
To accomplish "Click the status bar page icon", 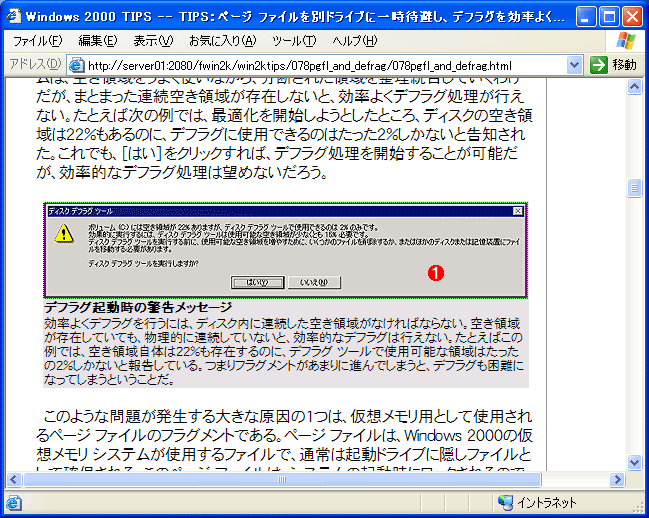I will (14, 503).
